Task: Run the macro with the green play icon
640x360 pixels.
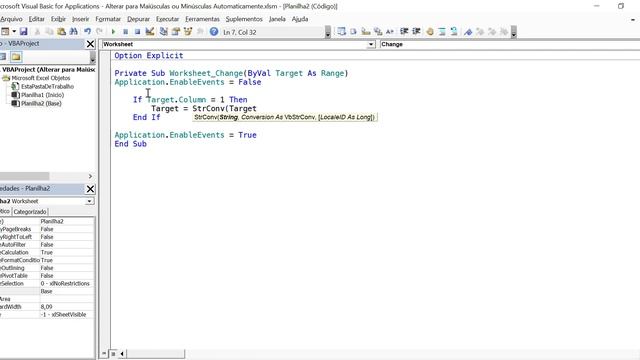Action: 113,31
